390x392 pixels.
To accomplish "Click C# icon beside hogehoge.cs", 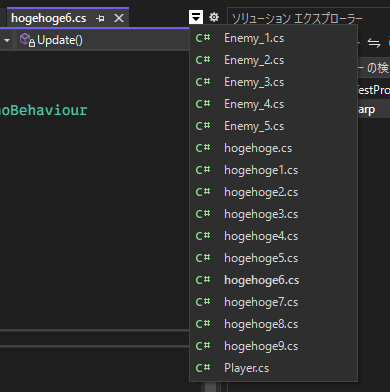I will tap(203, 148).
